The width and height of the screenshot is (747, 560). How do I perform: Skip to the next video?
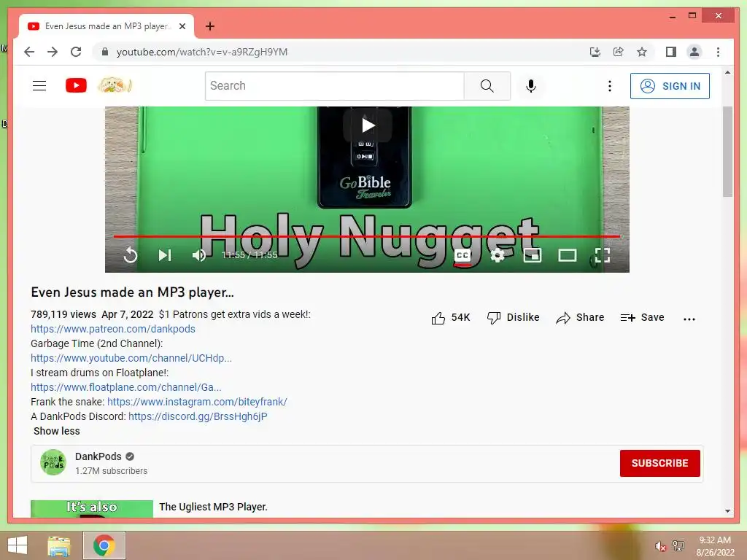tap(165, 255)
